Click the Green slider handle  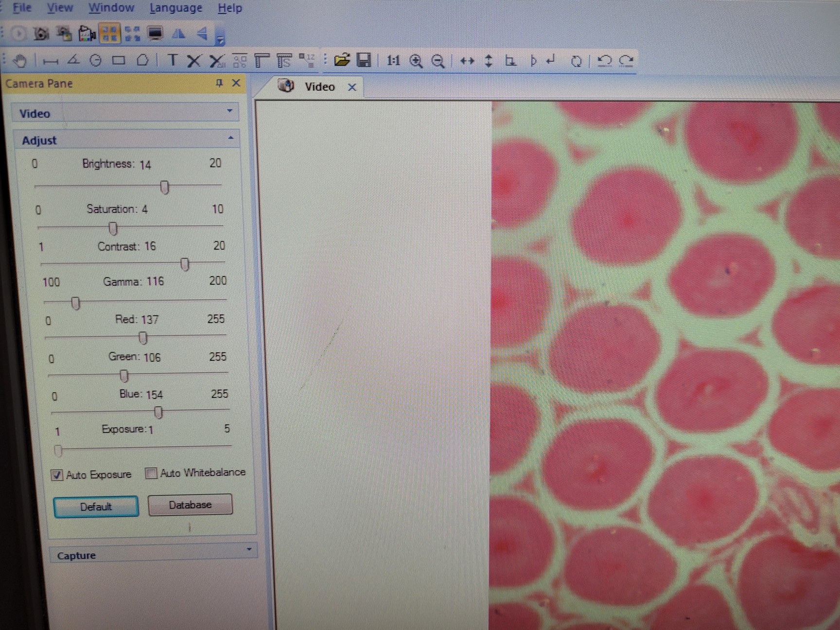pos(124,375)
